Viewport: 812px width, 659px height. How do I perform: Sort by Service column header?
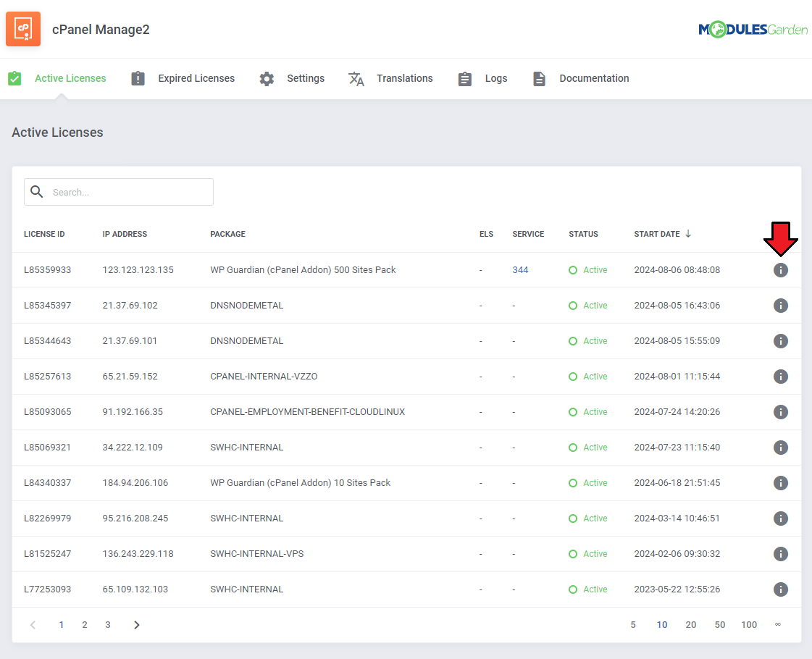click(x=528, y=234)
